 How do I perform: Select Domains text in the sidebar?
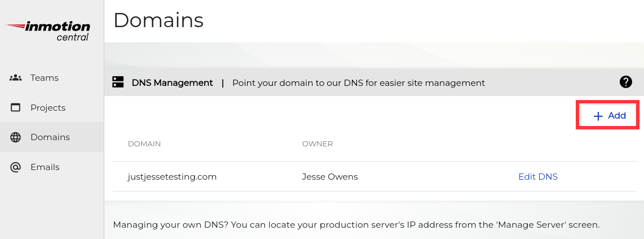[50, 137]
